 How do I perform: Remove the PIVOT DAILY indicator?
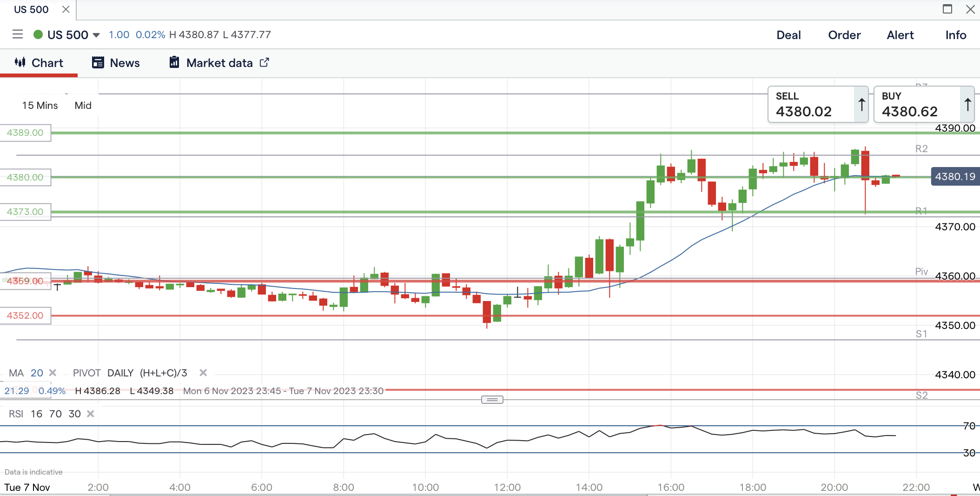tap(203, 373)
